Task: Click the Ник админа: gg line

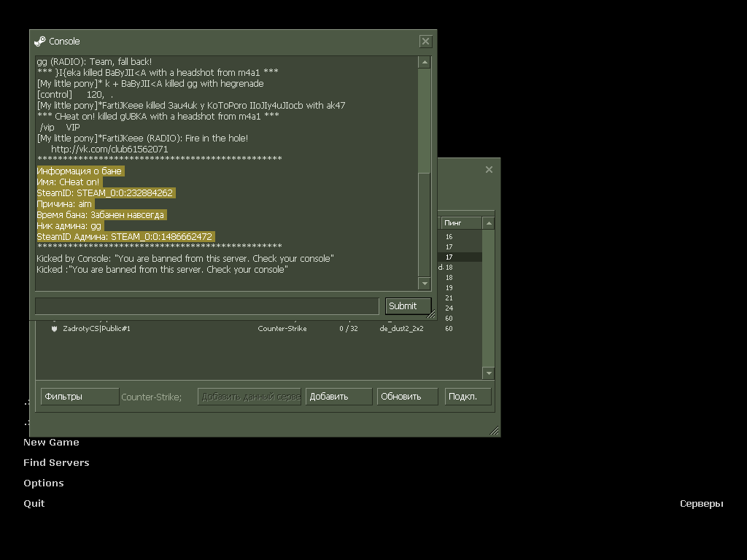Action: (69, 226)
